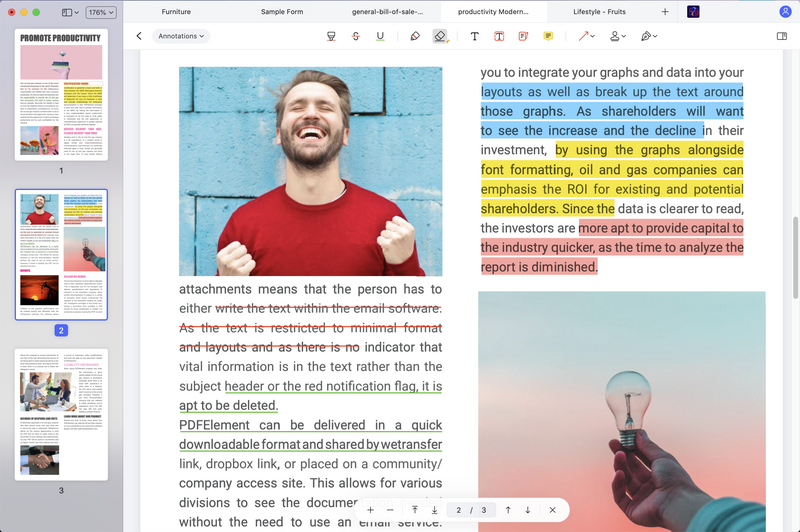Open the arrow shape dropdown chevron
Image resolution: width=800 pixels, height=532 pixels.
pyautogui.click(x=592, y=36)
